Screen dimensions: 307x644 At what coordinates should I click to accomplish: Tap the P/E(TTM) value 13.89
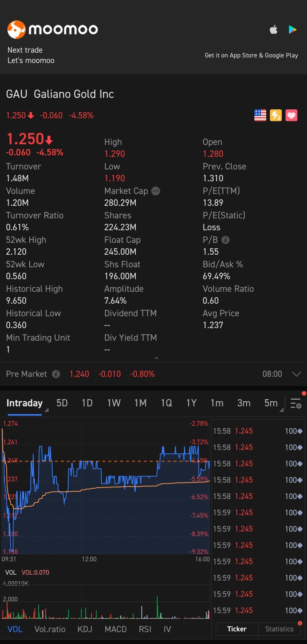tap(213, 203)
